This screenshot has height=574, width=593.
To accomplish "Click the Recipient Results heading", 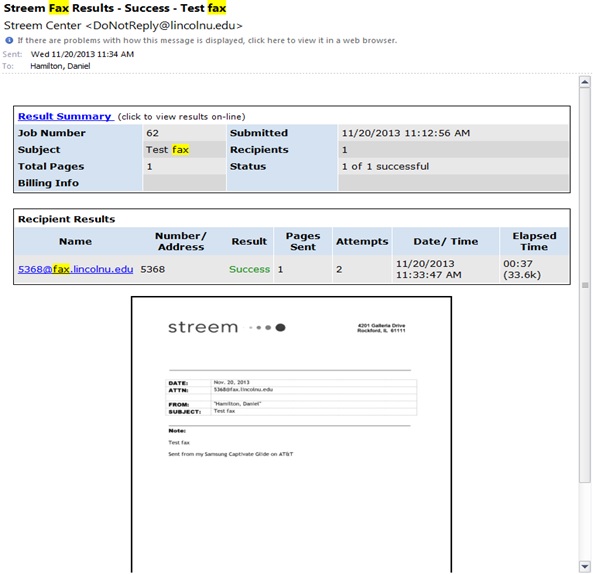I will tap(67, 219).
